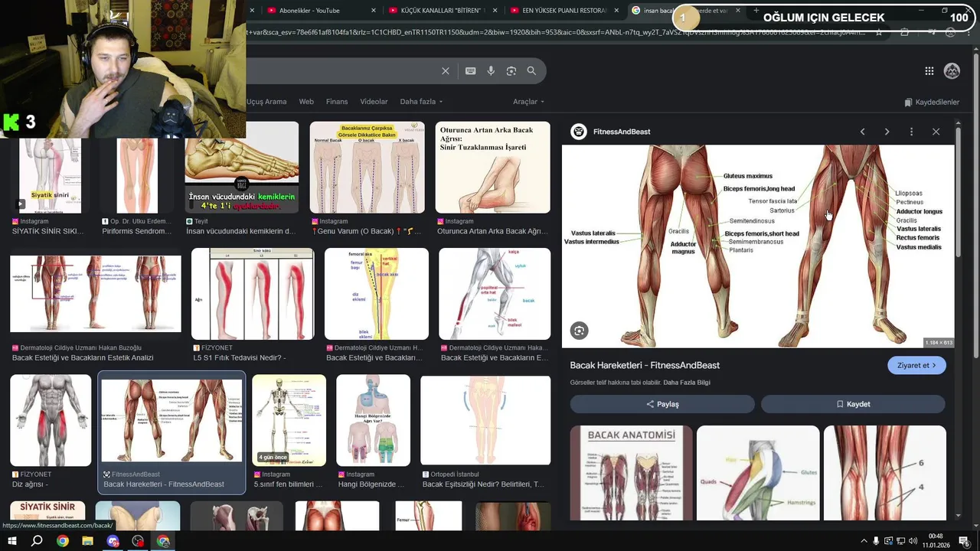Open Chrome from the taskbar
980x551 pixels.
pyautogui.click(x=63, y=541)
